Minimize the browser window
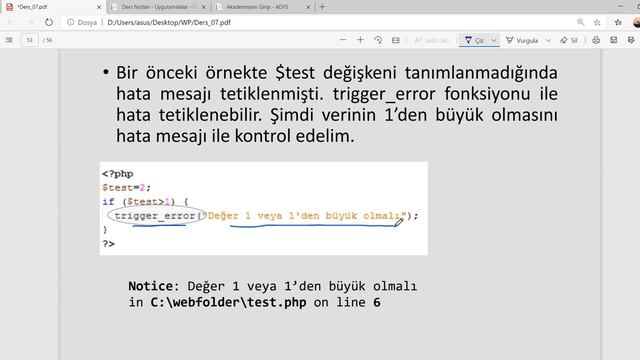 620,7
